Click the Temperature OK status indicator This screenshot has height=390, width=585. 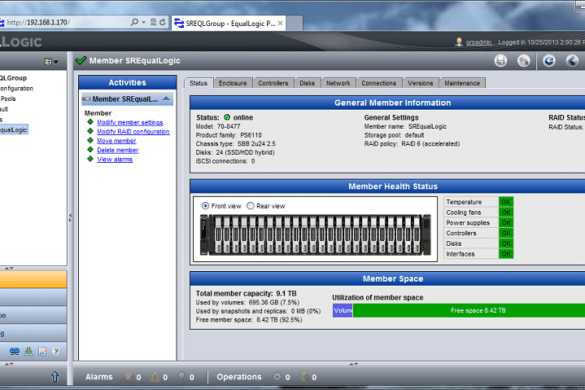point(506,202)
